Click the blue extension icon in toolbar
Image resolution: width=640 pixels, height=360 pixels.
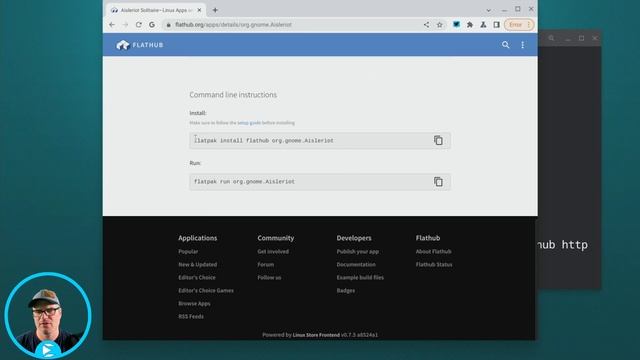456,24
